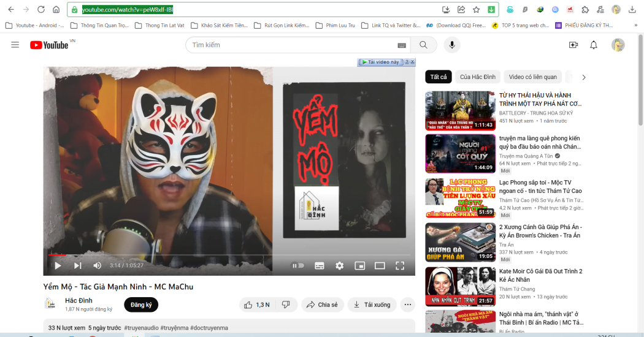Image resolution: width=644 pixels, height=337 pixels.
Task: Go back to the previous page
Action: pyautogui.click(x=11, y=9)
